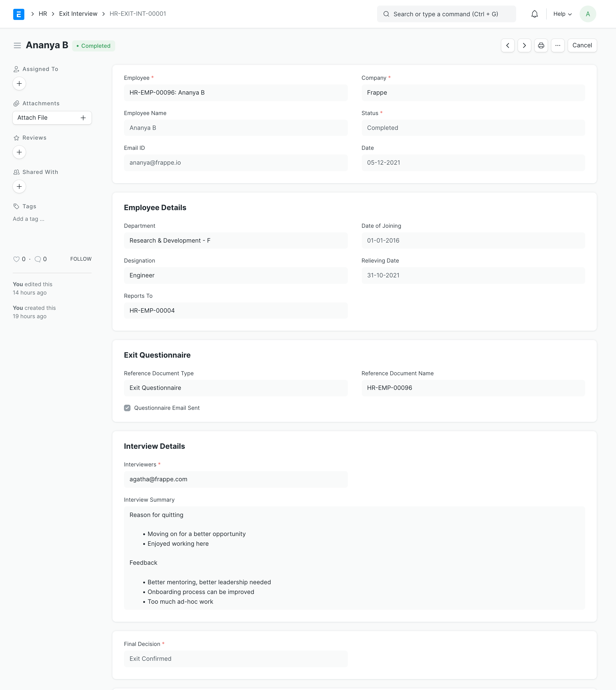
Task: Click the search command bar
Action: 446,14
